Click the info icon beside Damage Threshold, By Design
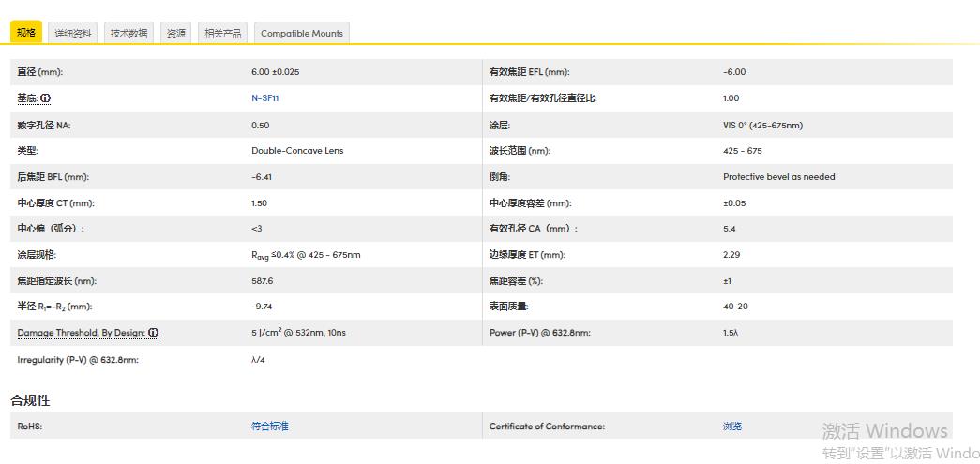980x464 pixels. (x=153, y=333)
